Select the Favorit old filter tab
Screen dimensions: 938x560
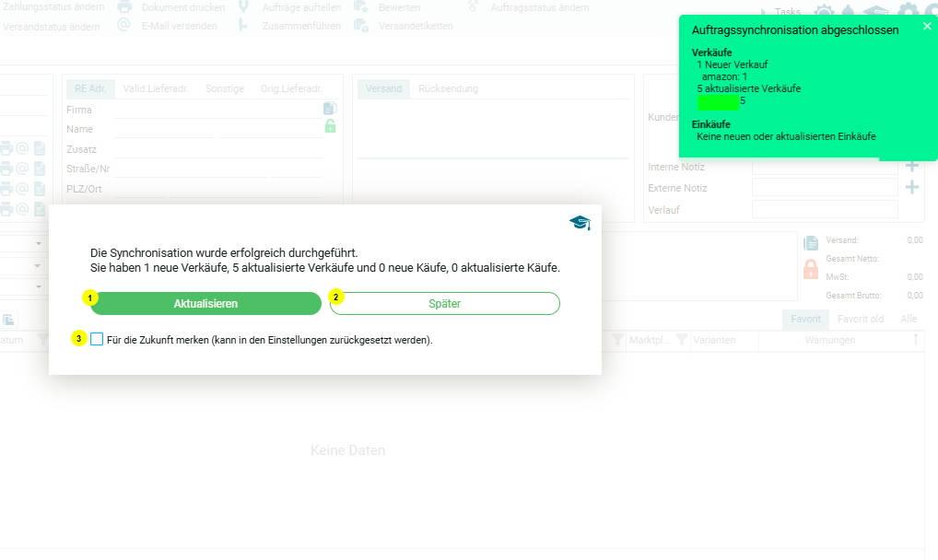[860, 319]
